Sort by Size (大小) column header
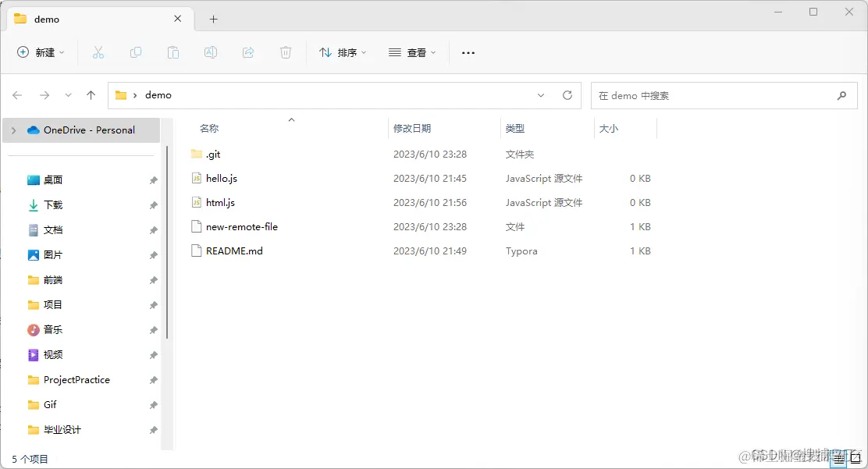This screenshot has width=868, height=469. pyautogui.click(x=608, y=129)
